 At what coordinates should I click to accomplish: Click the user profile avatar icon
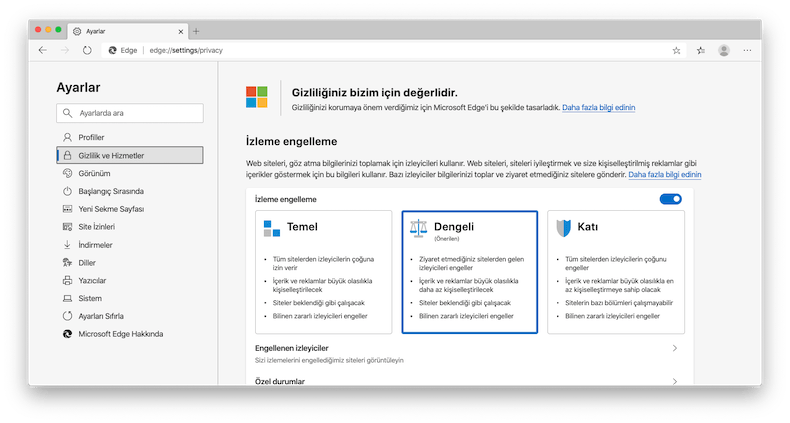pos(724,50)
